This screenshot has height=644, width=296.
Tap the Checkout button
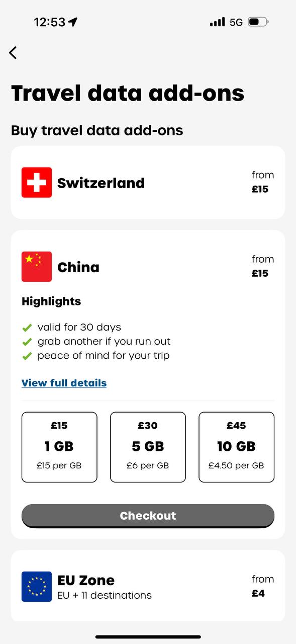[148, 516]
